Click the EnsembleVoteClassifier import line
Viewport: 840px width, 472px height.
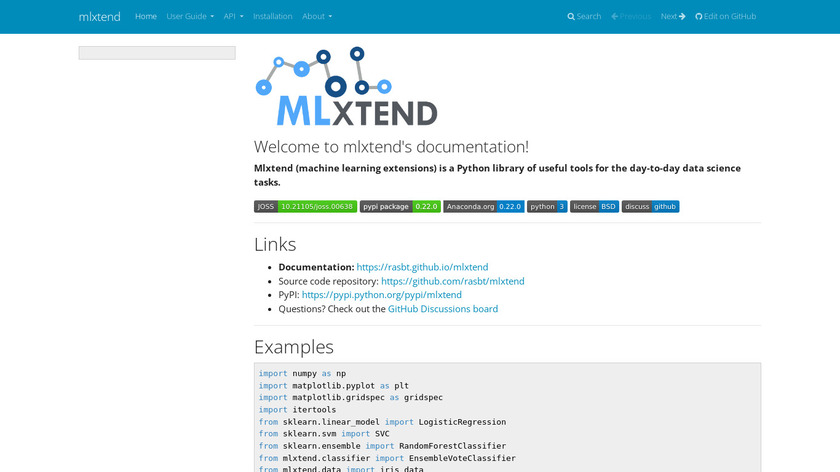pos(387,458)
